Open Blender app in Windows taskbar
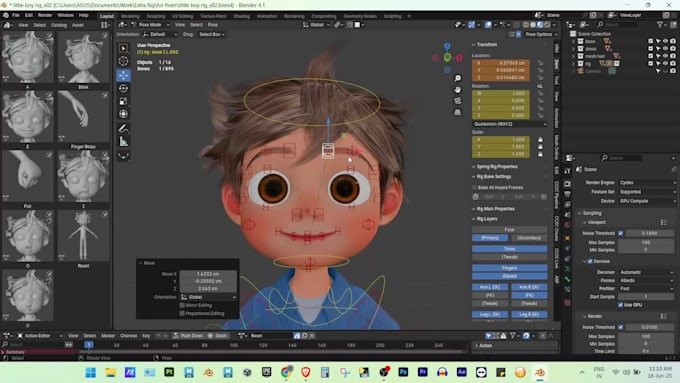 540,372
